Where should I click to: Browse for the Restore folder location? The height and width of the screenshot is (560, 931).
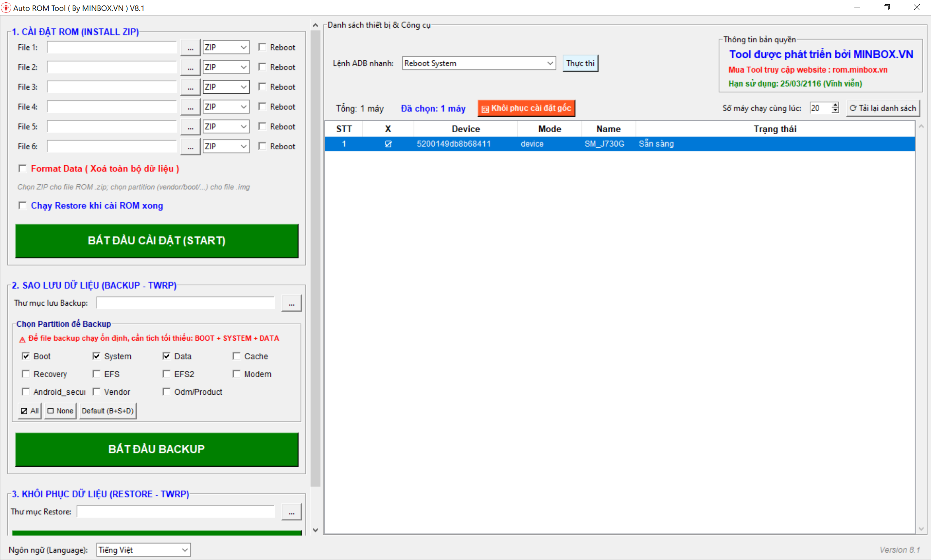tap(291, 512)
